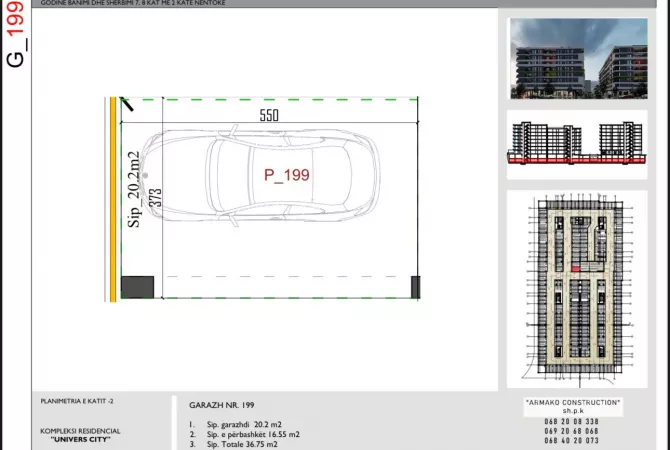Click the PLANIMETRIA E KATIT -2 label
Image resolution: width=670 pixels, height=450 pixels.
coord(77,401)
